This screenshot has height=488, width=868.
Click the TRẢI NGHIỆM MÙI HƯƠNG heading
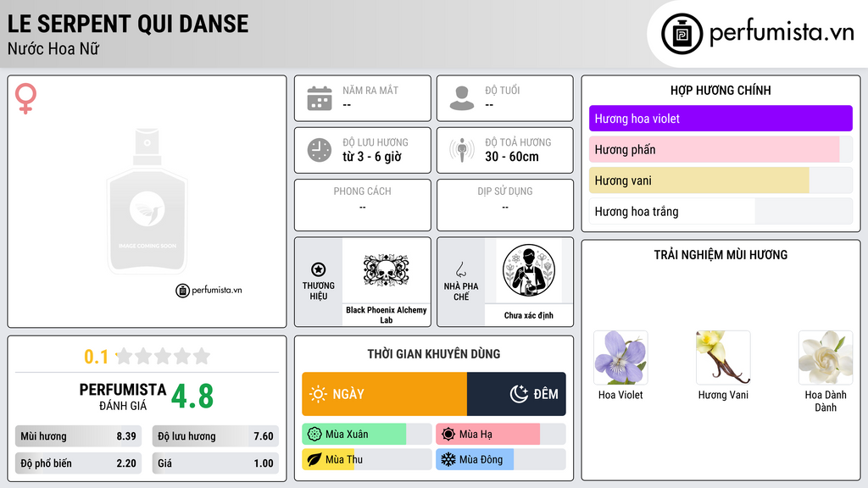[721, 255]
